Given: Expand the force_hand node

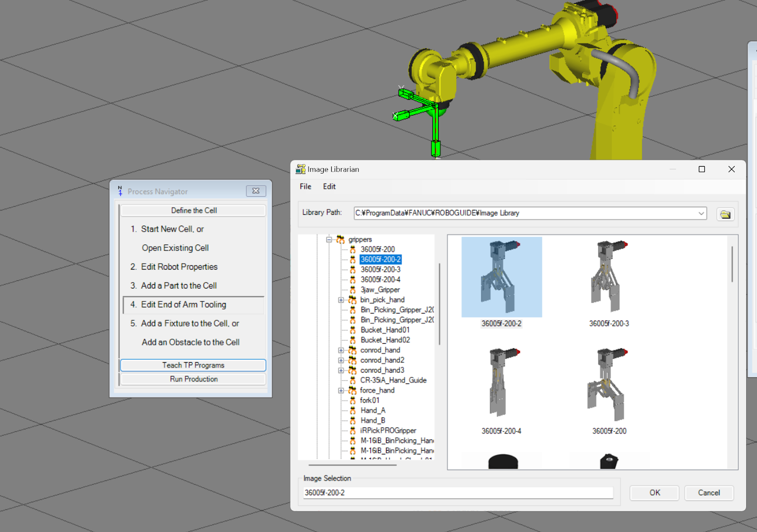Looking at the screenshot, I should tap(341, 391).
